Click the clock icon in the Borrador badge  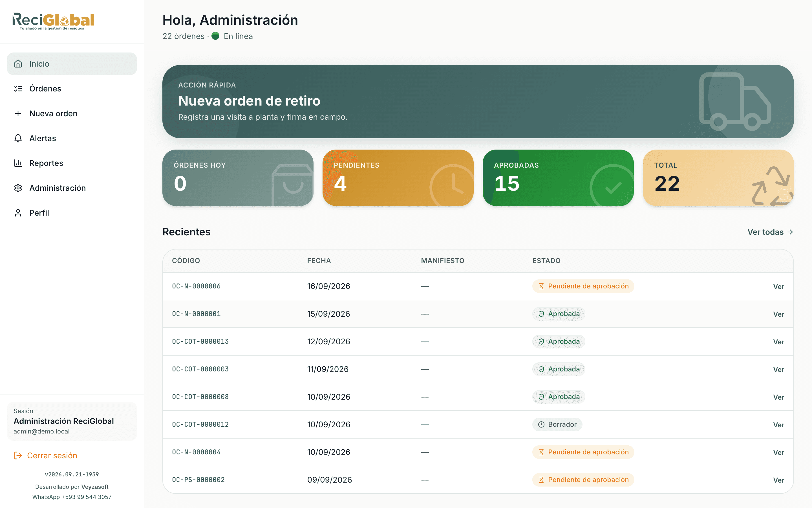pyautogui.click(x=541, y=424)
